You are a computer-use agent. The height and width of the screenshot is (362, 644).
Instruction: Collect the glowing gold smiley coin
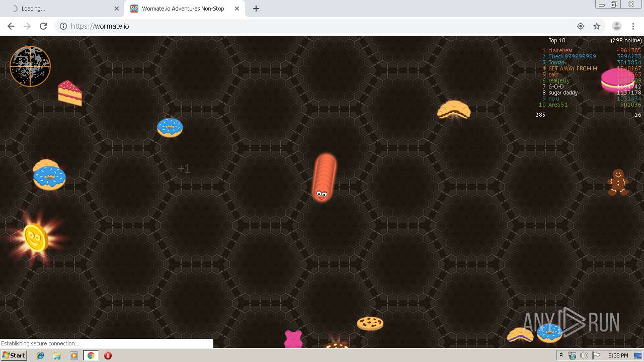[35, 238]
